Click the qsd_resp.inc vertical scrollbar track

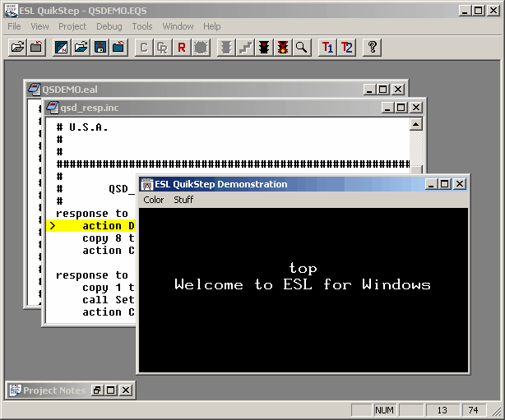click(416, 148)
